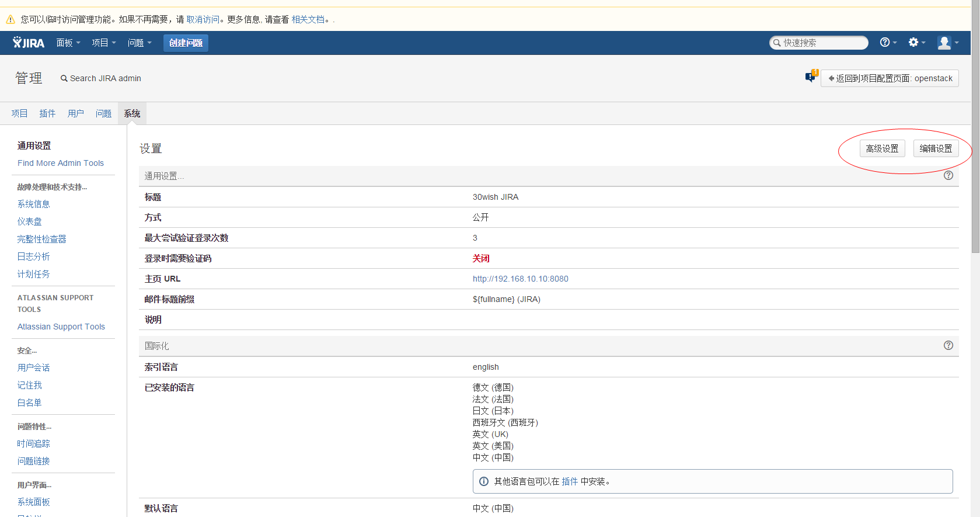Click help icon for 国际化 section
980x517 pixels.
point(948,345)
